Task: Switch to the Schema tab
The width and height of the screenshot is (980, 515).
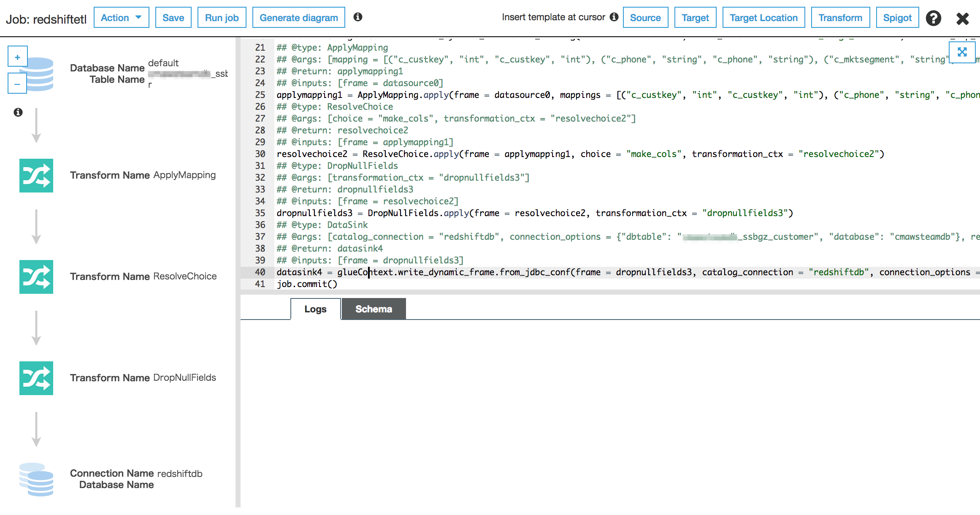Action: (373, 309)
